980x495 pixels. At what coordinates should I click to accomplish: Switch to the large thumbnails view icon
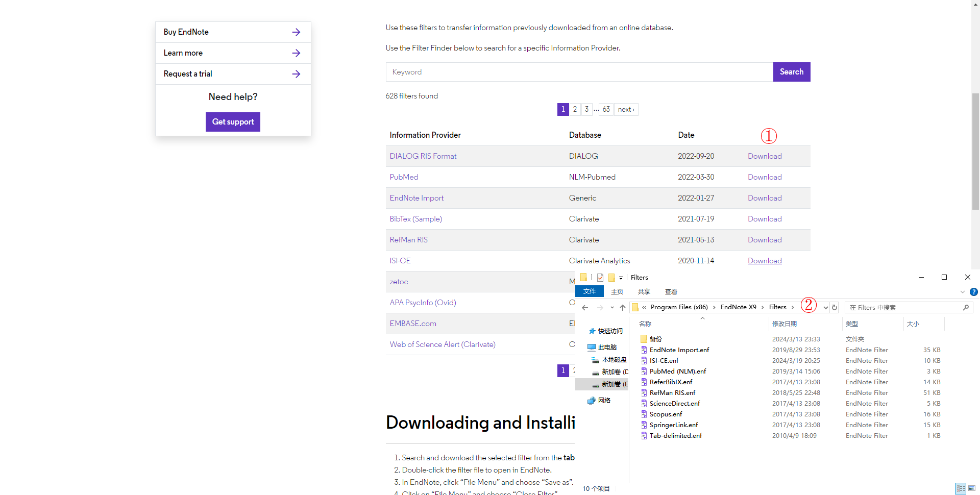click(972, 488)
